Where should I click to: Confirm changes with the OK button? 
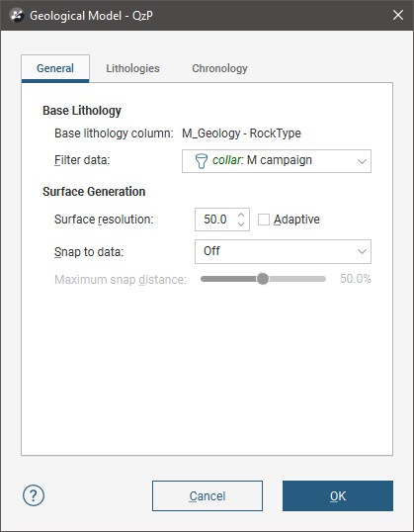(x=338, y=495)
